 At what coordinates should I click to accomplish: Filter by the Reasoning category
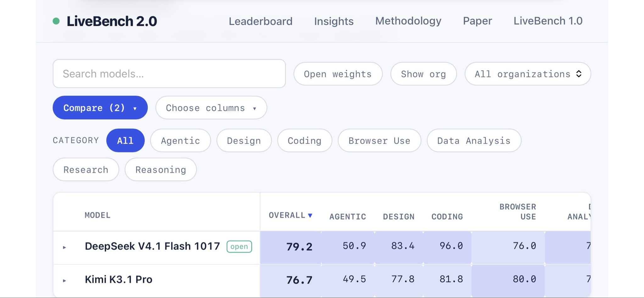click(160, 169)
